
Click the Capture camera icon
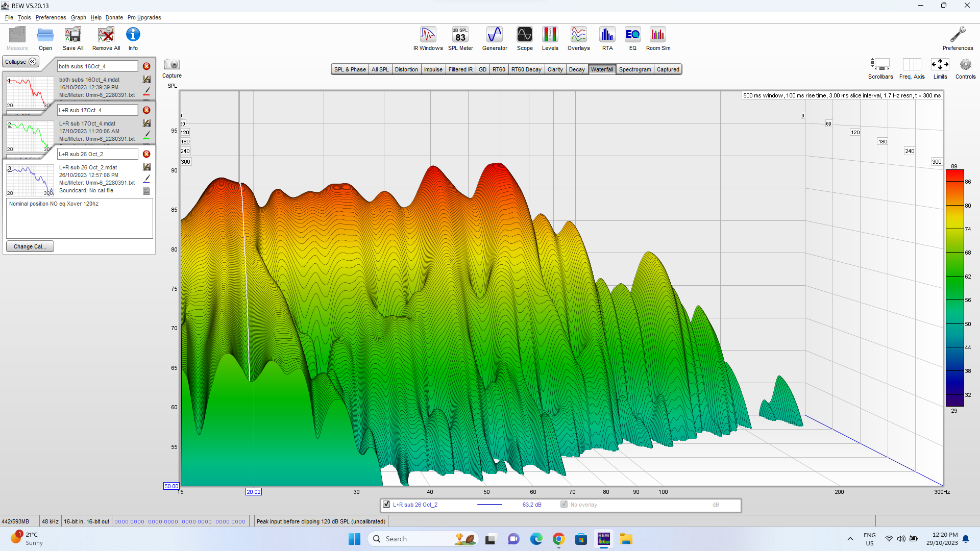(x=172, y=65)
